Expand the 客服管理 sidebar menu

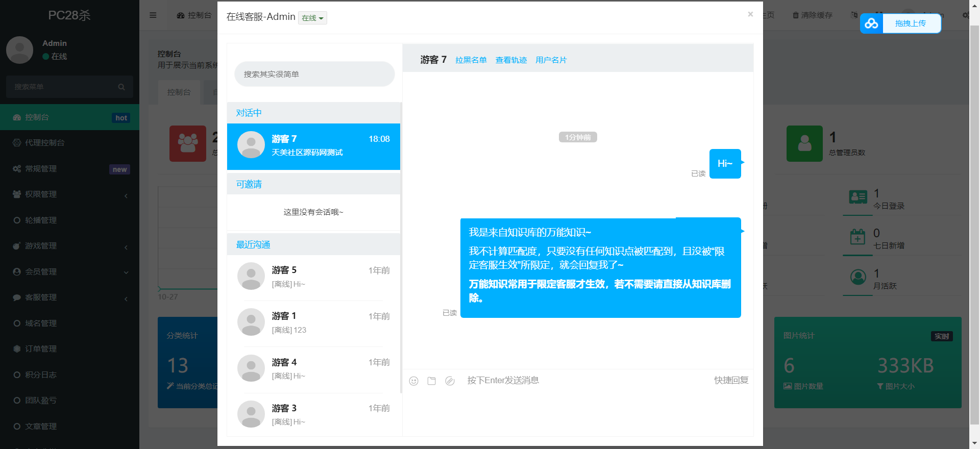[x=69, y=297]
